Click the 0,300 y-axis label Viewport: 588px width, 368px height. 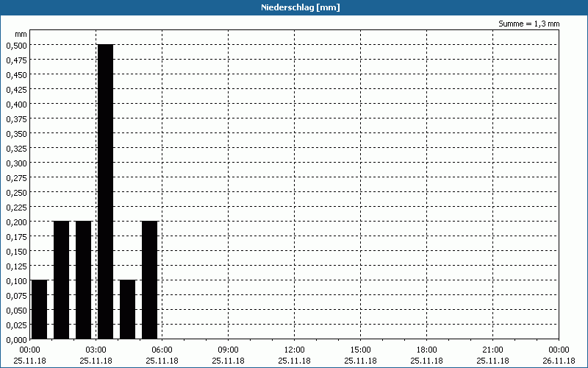pyautogui.click(x=16, y=163)
